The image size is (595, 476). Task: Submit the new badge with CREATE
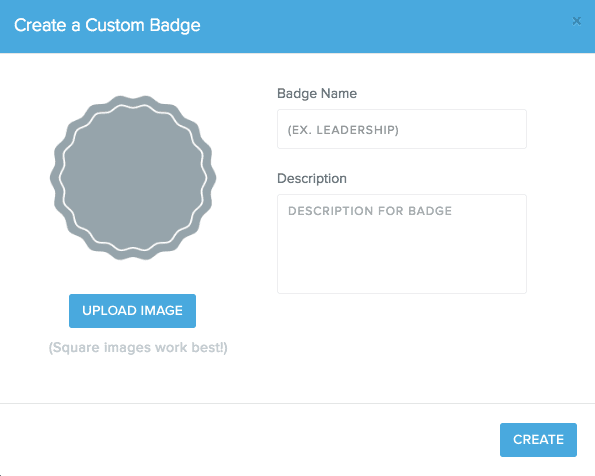538,440
